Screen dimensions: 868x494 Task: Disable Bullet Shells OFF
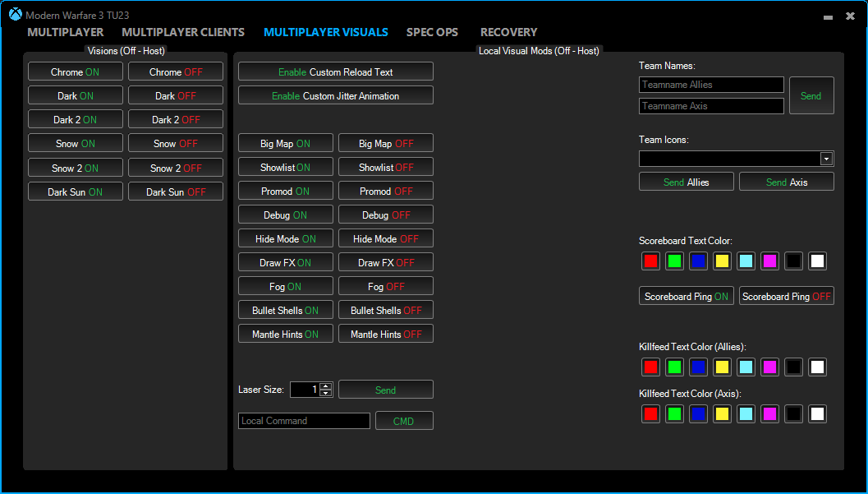coord(386,310)
